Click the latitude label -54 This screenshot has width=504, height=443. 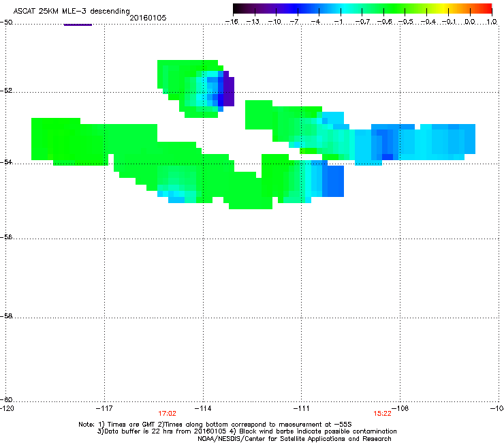(x=6, y=162)
